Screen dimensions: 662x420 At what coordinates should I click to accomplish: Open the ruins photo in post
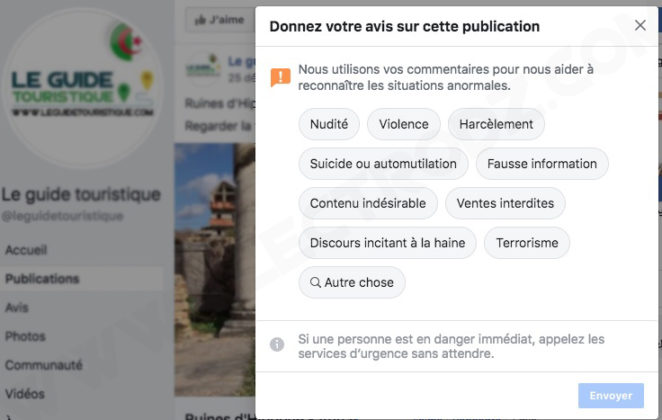pos(214,269)
